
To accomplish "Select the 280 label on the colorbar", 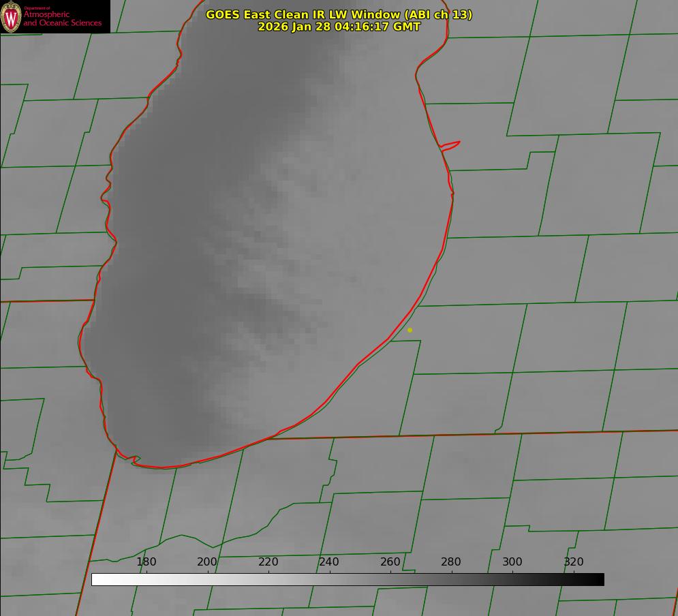I will (x=451, y=562).
